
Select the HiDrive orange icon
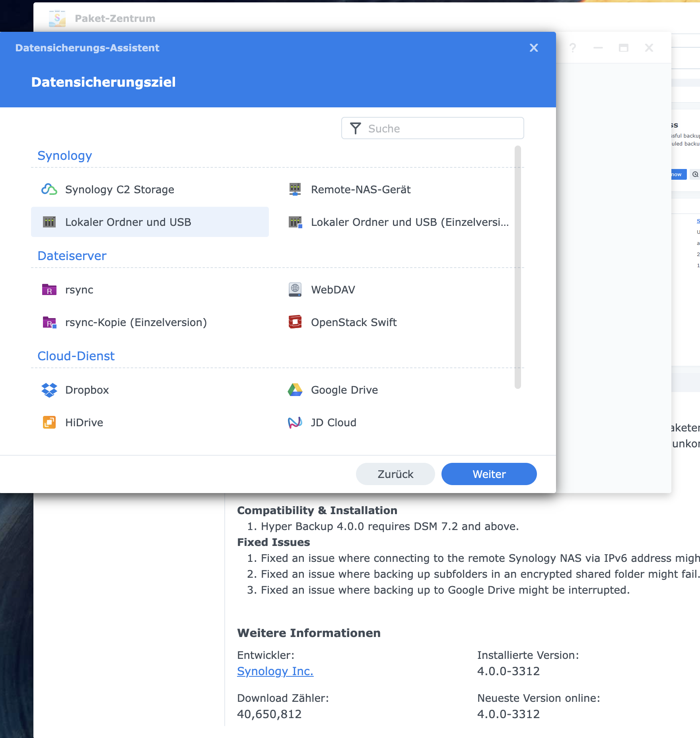point(49,422)
